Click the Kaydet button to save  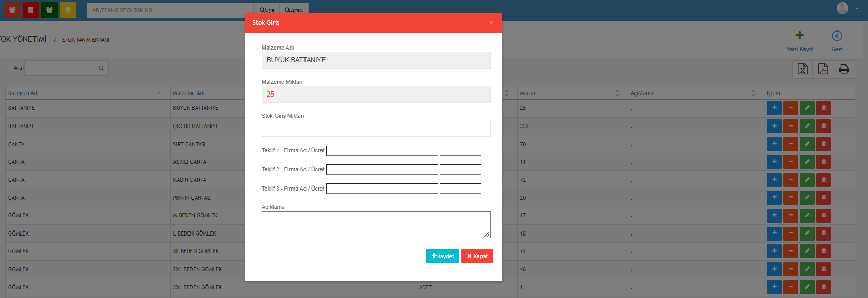click(x=442, y=256)
